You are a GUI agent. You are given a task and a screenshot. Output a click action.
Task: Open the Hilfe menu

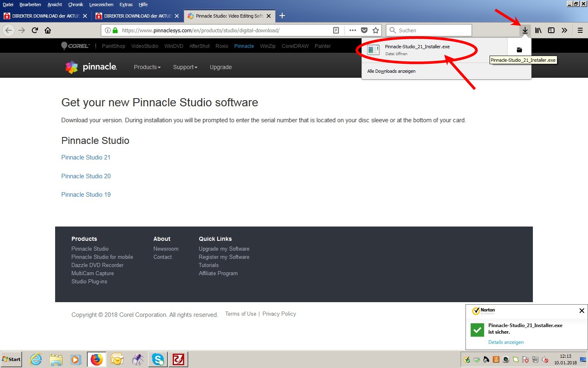click(143, 4)
